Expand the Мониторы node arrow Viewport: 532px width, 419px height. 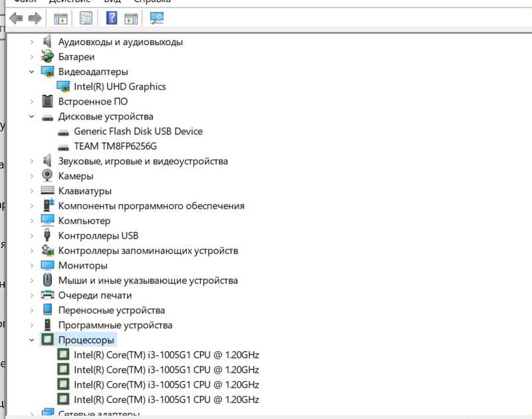click(31, 265)
